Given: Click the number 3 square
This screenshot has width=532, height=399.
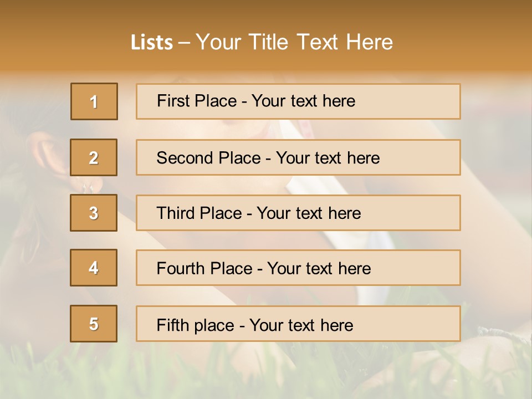Looking at the screenshot, I should (94, 213).
